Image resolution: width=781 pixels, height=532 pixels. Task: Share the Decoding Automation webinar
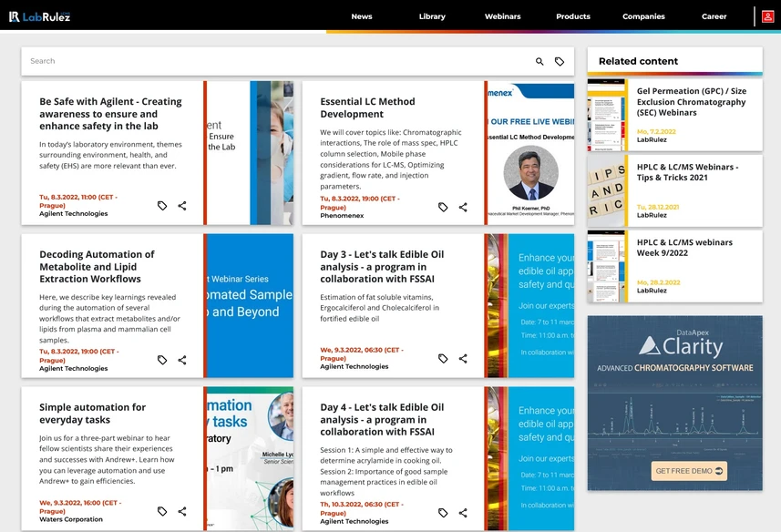point(182,360)
